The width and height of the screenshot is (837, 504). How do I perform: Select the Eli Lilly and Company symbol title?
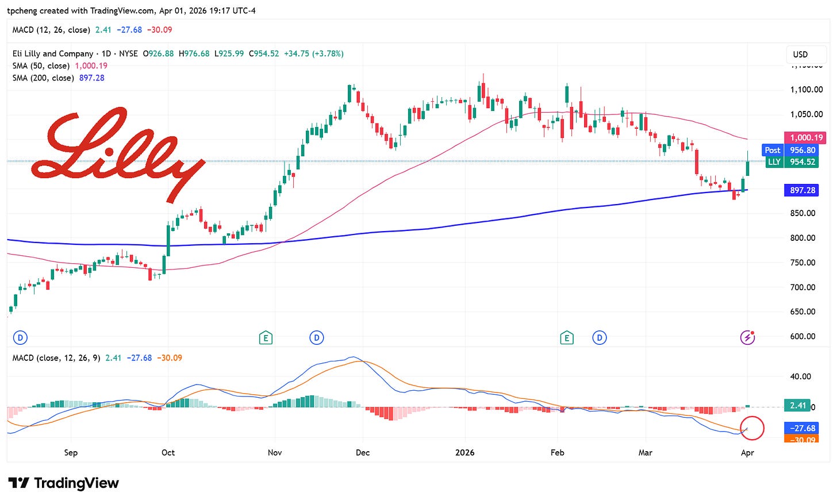click(x=53, y=53)
